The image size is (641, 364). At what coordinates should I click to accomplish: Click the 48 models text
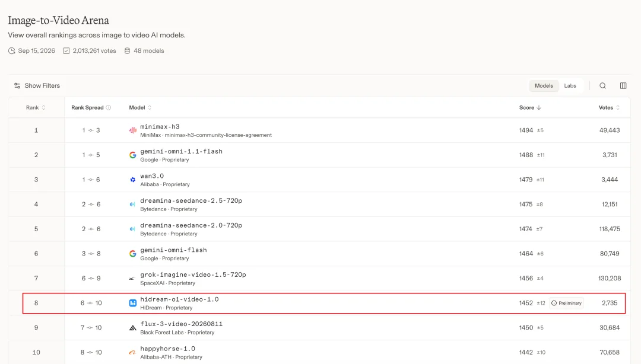[x=149, y=50]
